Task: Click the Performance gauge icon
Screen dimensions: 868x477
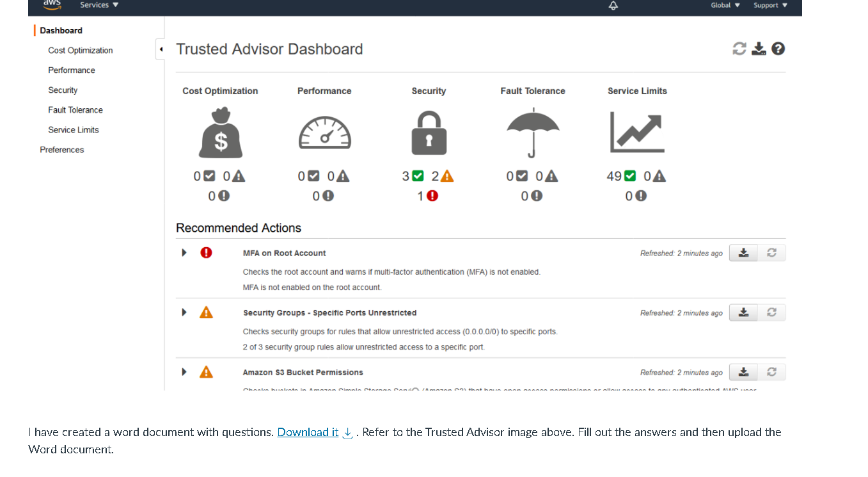Action: [x=324, y=133]
